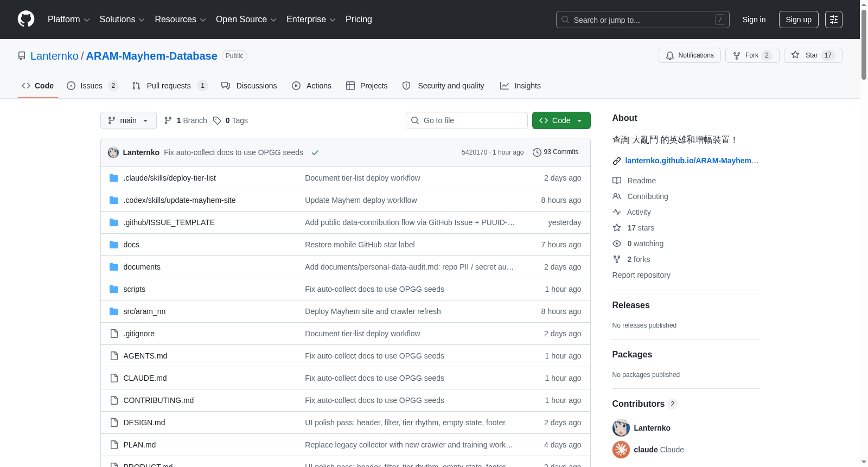
Task: Expand the Solutions menu
Action: pyautogui.click(x=122, y=20)
